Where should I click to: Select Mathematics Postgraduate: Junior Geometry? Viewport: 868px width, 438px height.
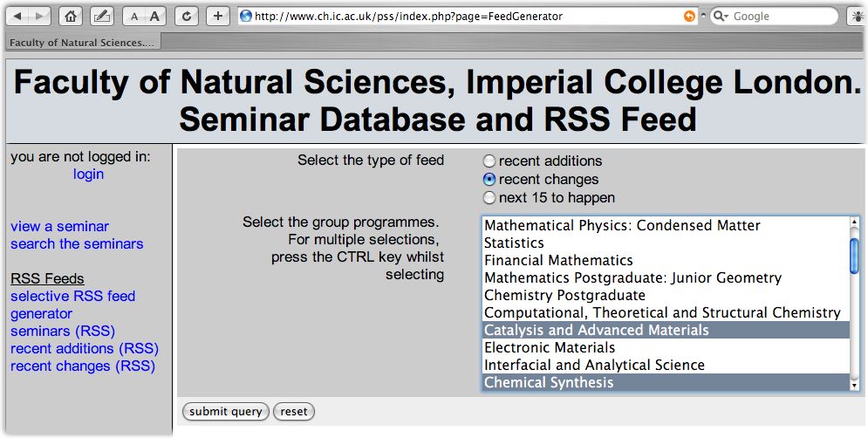click(x=666, y=277)
